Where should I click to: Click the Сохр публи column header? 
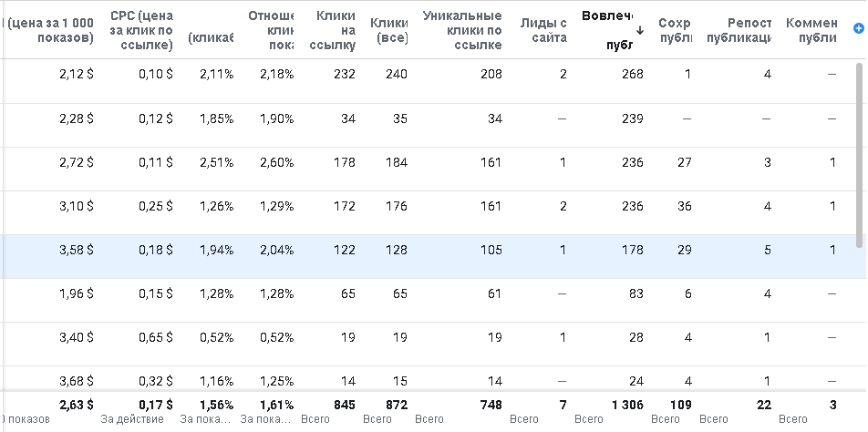tap(674, 30)
